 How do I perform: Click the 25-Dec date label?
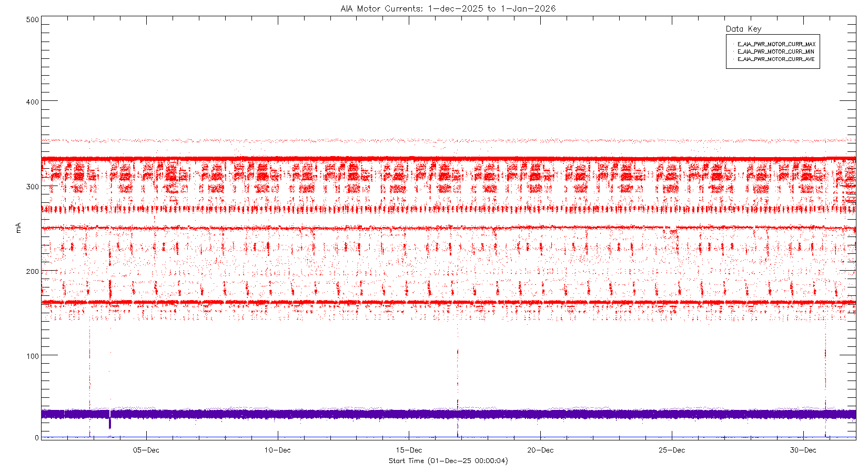(x=672, y=450)
